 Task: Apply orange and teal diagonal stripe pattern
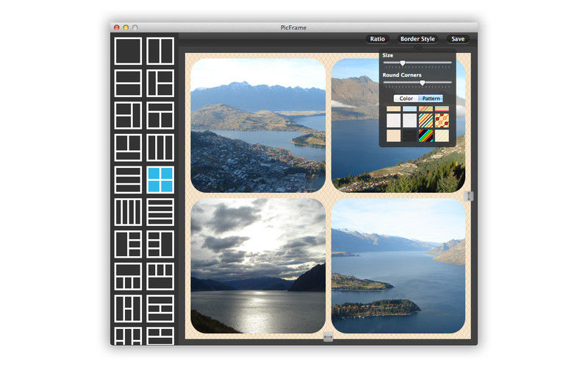[426, 121]
